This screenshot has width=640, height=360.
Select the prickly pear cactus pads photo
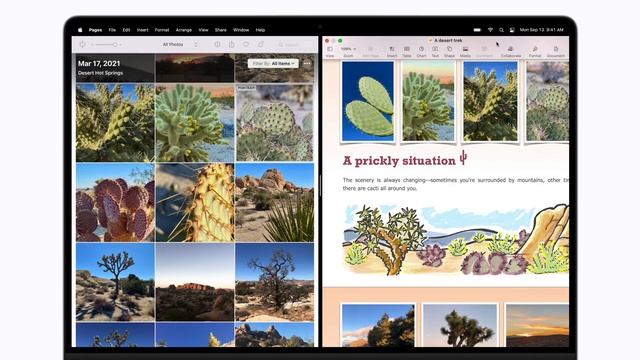[x=275, y=123]
